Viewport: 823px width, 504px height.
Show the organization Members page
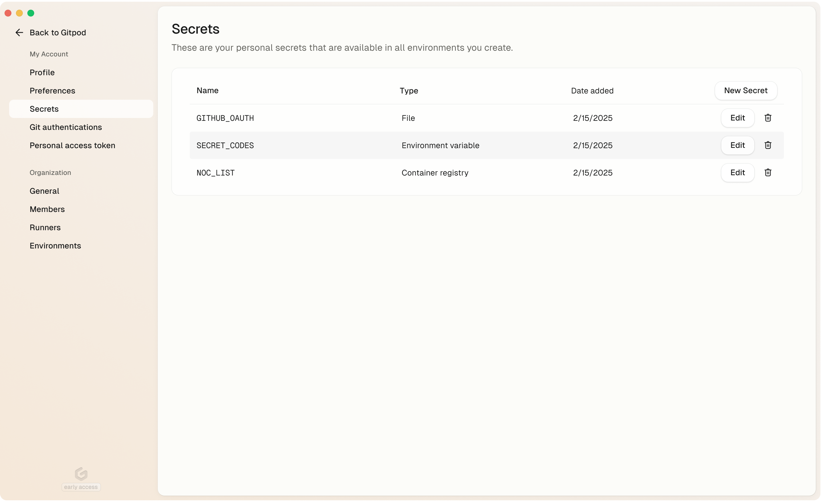click(x=47, y=209)
